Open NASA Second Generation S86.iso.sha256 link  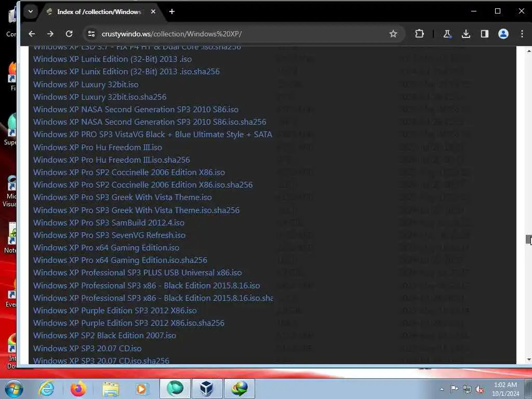pos(150,122)
